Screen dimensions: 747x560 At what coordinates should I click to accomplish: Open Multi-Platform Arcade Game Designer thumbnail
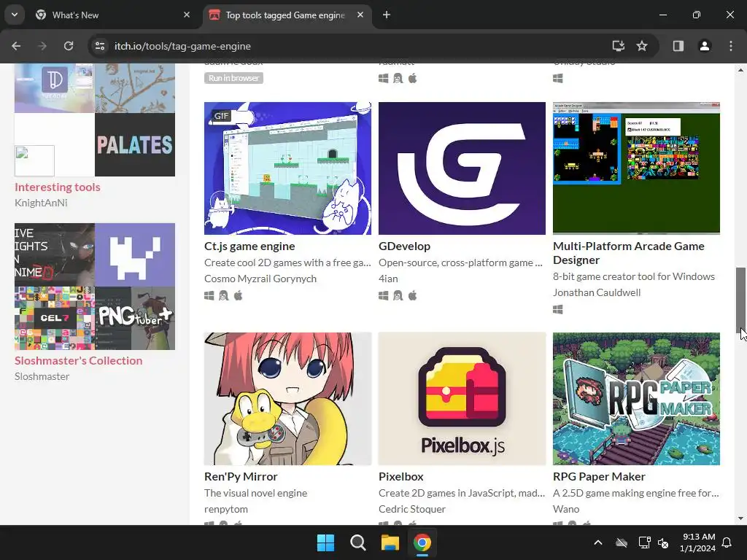click(x=636, y=168)
